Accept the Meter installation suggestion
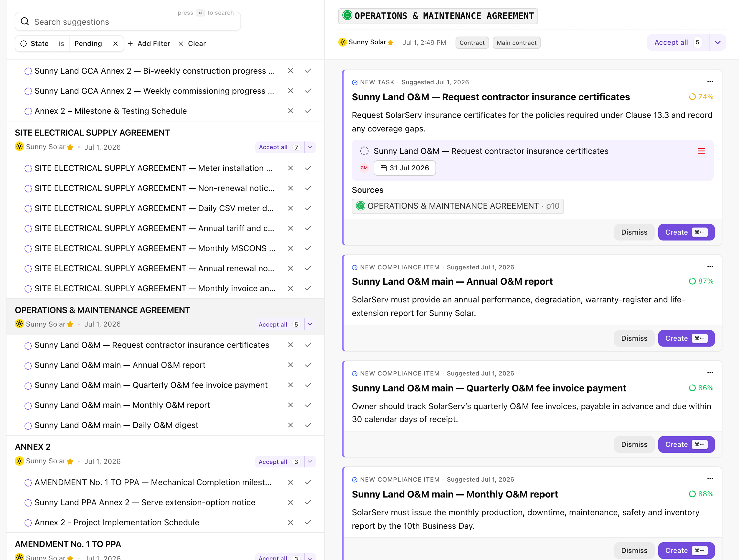 (308, 168)
